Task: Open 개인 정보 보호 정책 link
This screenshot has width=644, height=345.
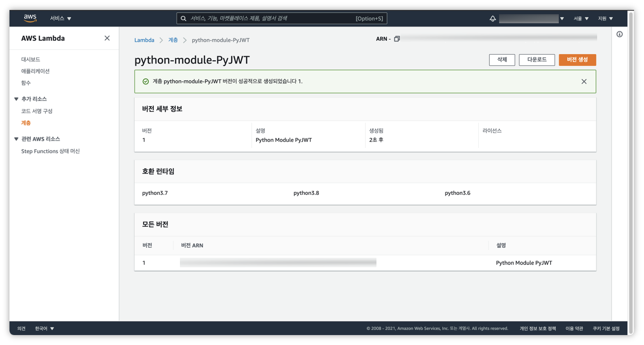Action: click(x=538, y=328)
